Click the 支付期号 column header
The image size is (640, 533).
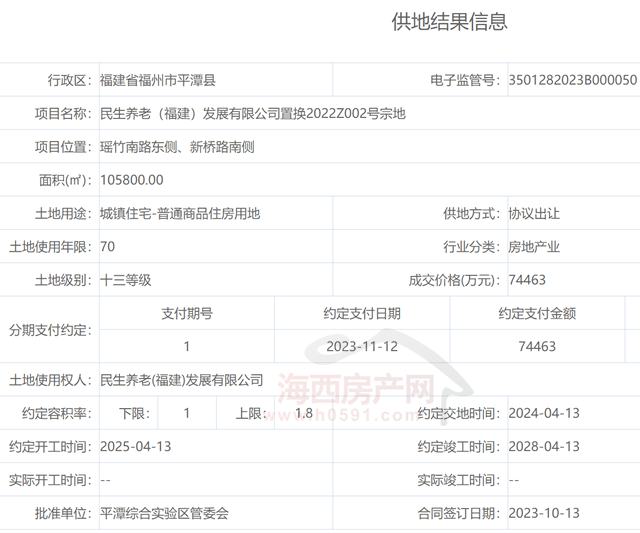[187, 313]
